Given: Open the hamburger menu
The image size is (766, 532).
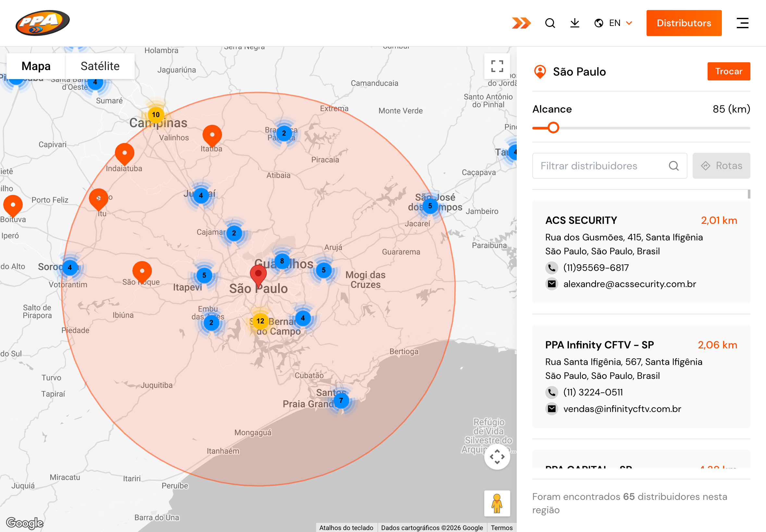Looking at the screenshot, I should pyautogui.click(x=742, y=23).
